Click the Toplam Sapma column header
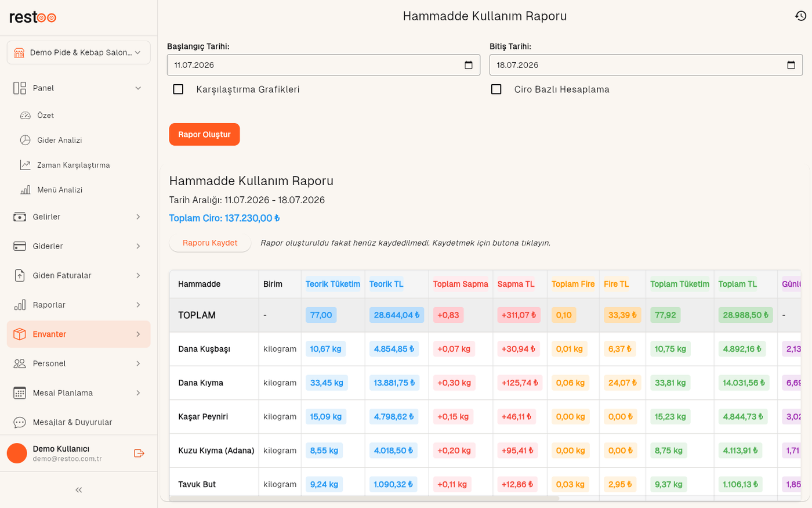Screen dimensions: 812x508 (461, 284)
